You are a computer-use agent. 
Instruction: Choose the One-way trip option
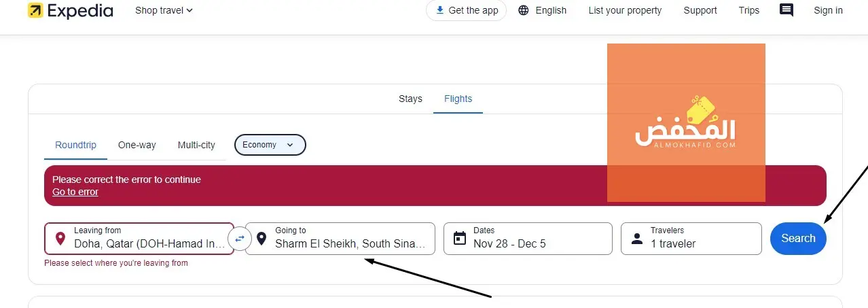[137, 145]
